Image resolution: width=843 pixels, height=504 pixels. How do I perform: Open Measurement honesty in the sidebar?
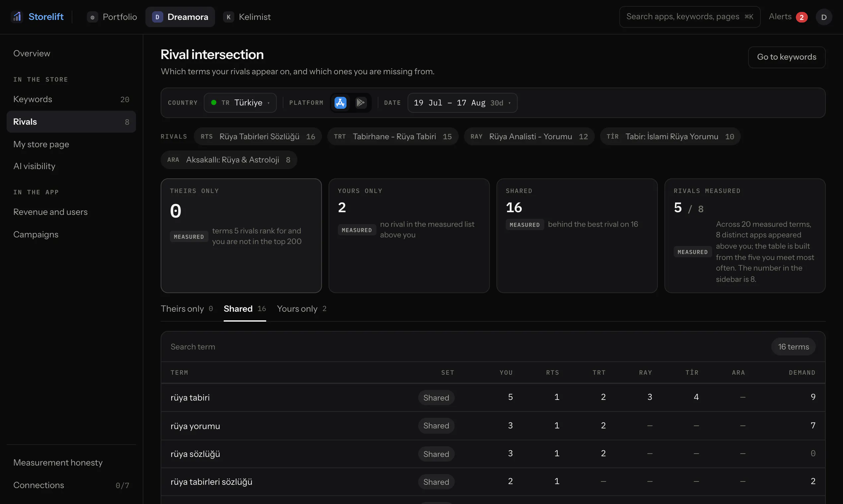click(x=71, y=463)
